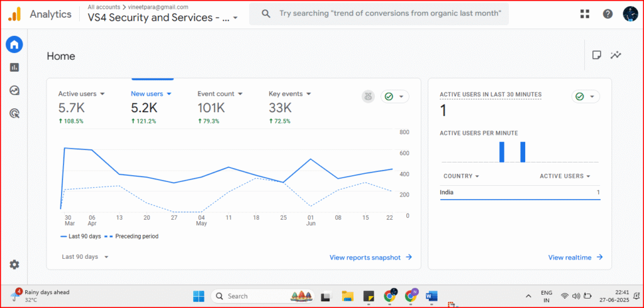Click the 33K Key events value
Viewport: 644px width, 308px height.
click(280, 108)
